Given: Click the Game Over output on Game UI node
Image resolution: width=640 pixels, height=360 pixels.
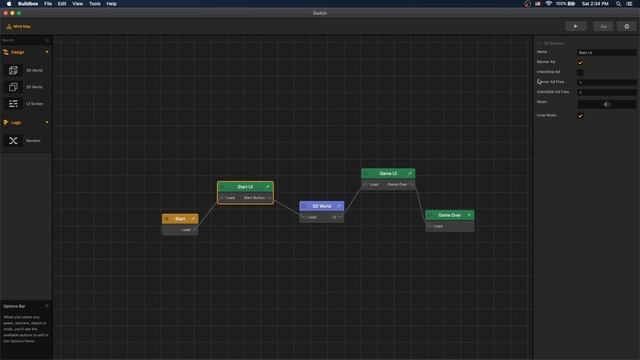Looking at the screenshot, I should click(x=397, y=184).
